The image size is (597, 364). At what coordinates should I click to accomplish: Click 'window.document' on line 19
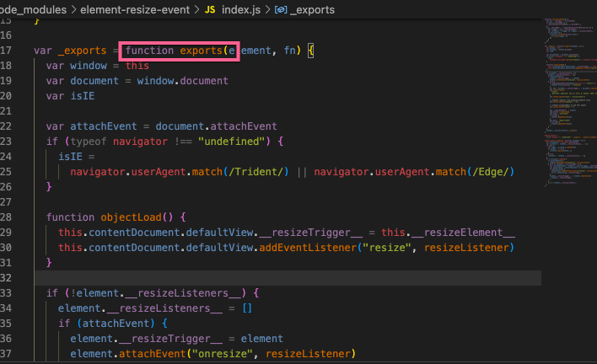pyautogui.click(x=182, y=81)
